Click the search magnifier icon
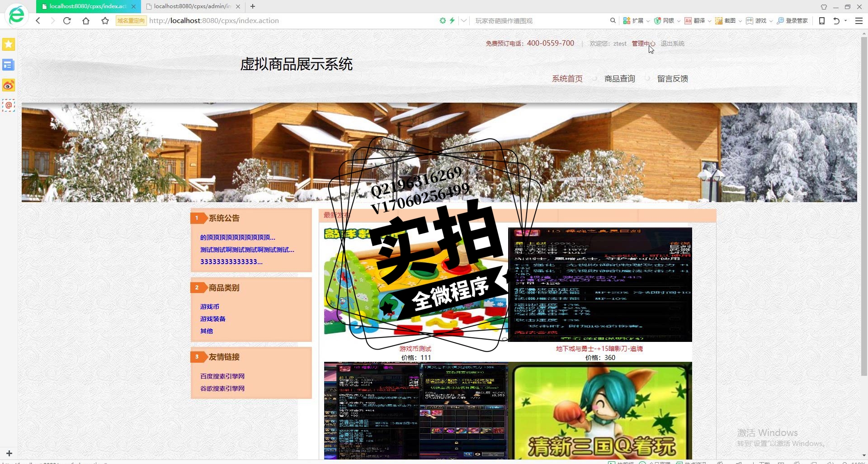Image resolution: width=868 pixels, height=464 pixels. [613, 21]
